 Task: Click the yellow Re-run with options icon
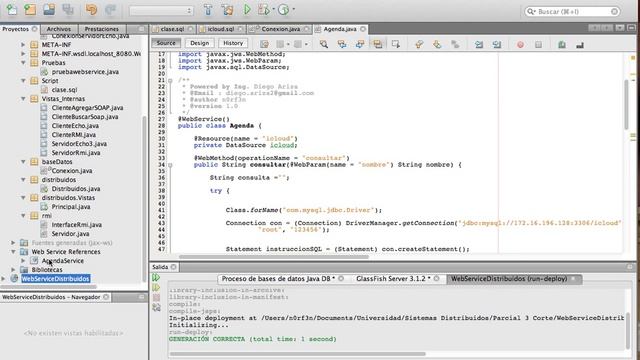tap(156, 287)
